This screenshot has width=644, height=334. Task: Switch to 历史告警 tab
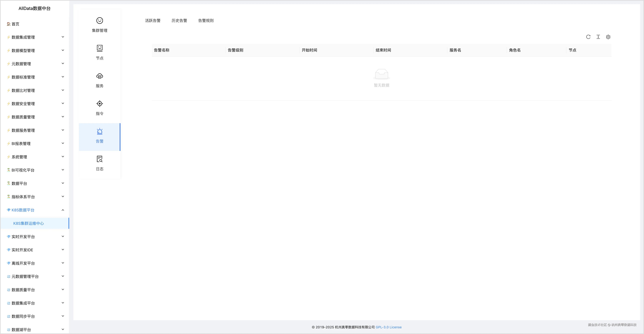(x=179, y=21)
